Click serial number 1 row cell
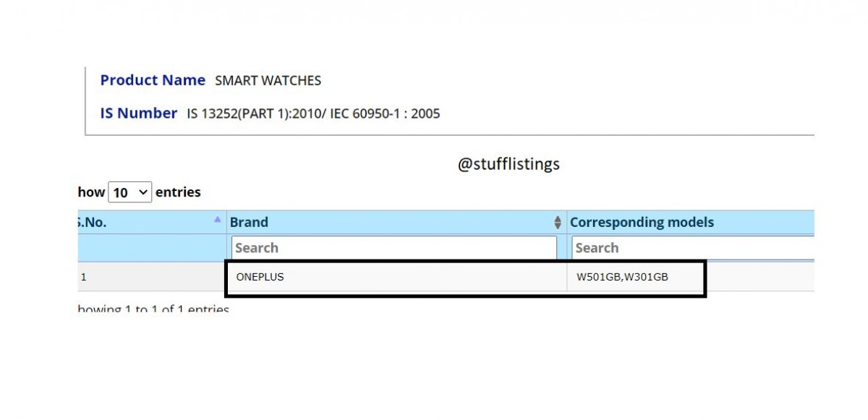Image resolution: width=868 pixels, height=420 pixels. pos(84,277)
